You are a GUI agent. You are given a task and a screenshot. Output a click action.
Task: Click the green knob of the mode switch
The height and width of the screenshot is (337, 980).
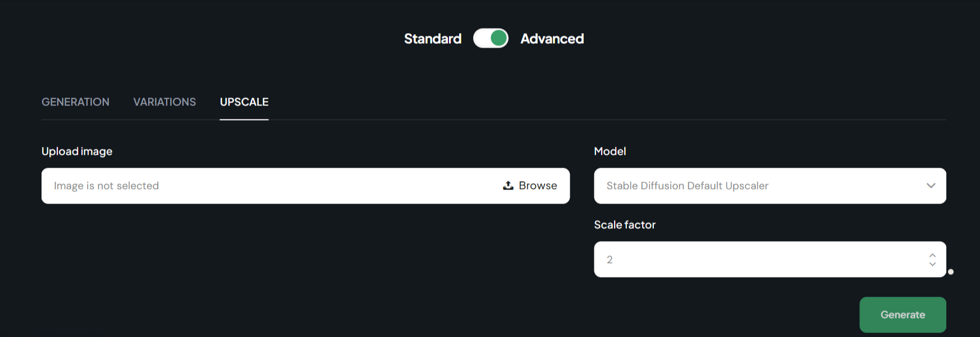point(498,38)
